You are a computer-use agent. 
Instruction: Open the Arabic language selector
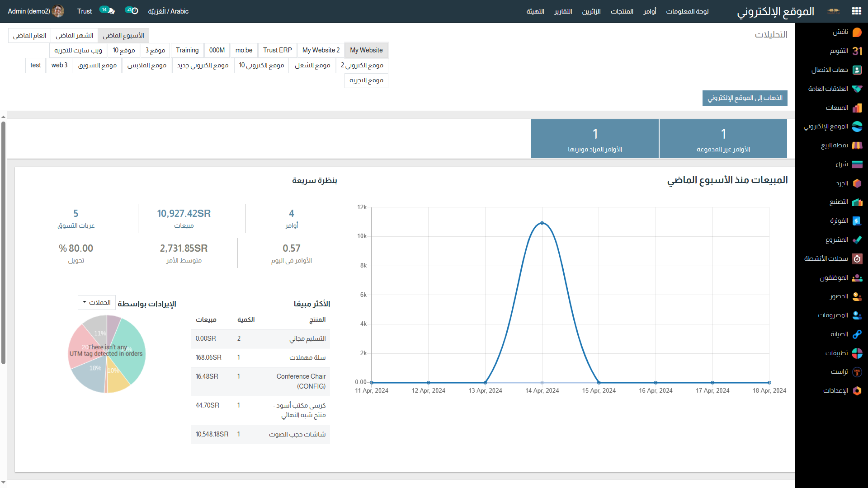coord(168,11)
